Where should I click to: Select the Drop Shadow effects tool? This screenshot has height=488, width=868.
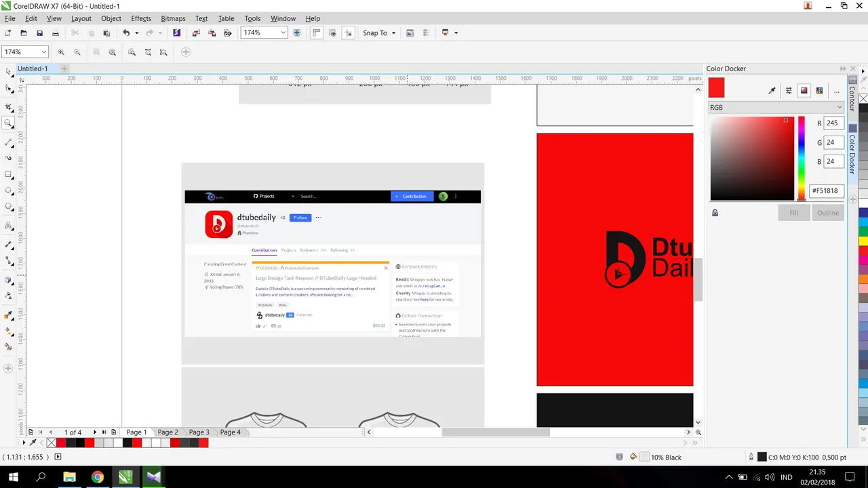click(x=8, y=279)
